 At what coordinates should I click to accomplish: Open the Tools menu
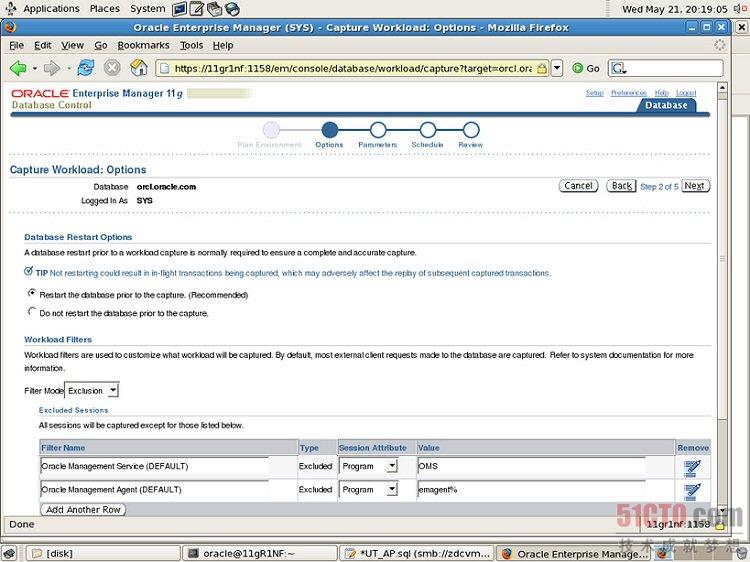[x=191, y=45]
